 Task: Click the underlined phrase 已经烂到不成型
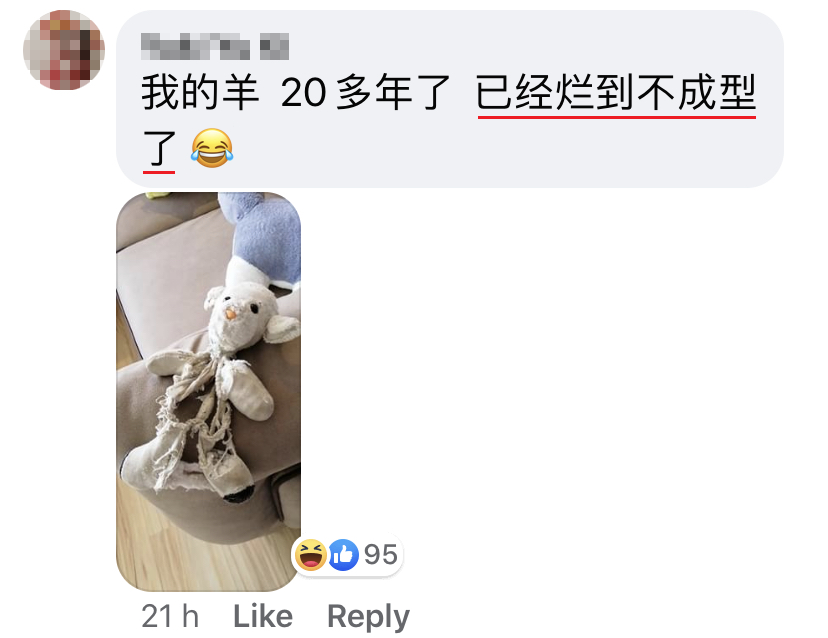[616, 93]
